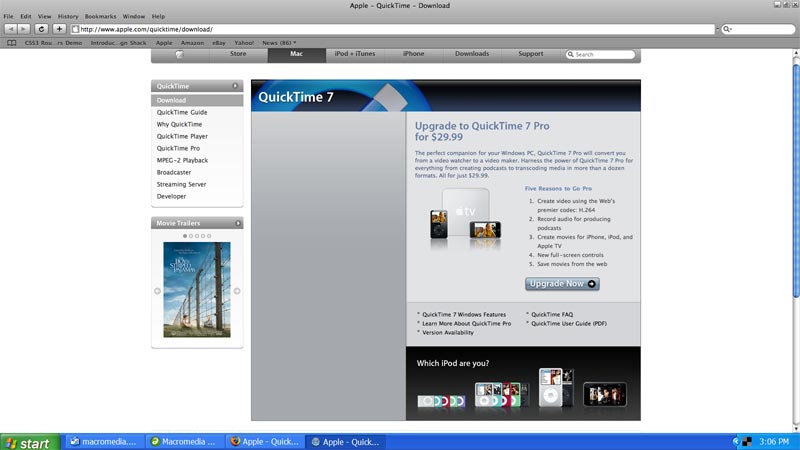The height and width of the screenshot is (450, 800).
Task: Show next movie trailer poster
Action: coord(237,291)
